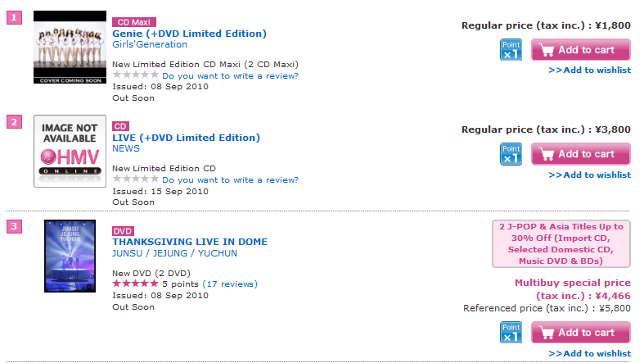Add Genie to wishlist
Image resolution: width=644 pixels, height=363 pixels.
pos(590,70)
